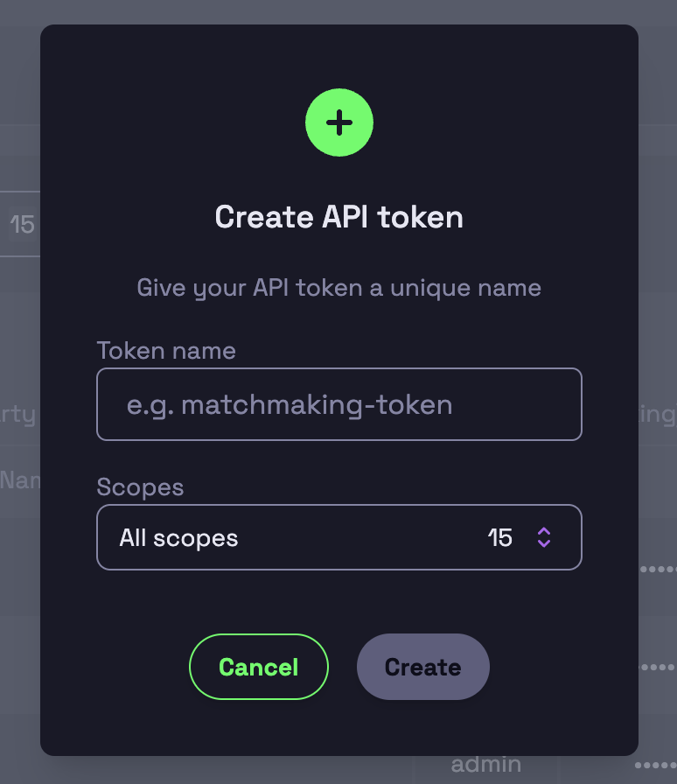
Task: Click the unique name subtitle text
Action: (339, 288)
